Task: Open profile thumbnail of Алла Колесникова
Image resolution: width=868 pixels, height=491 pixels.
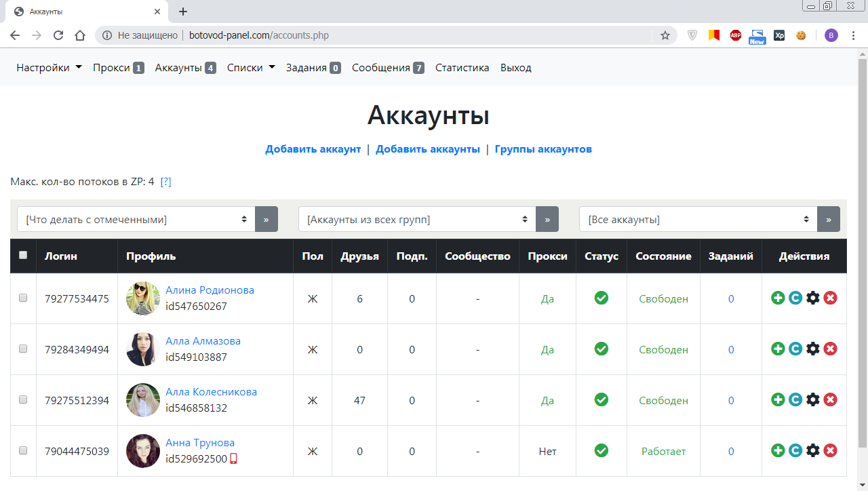Action: [x=142, y=400]
